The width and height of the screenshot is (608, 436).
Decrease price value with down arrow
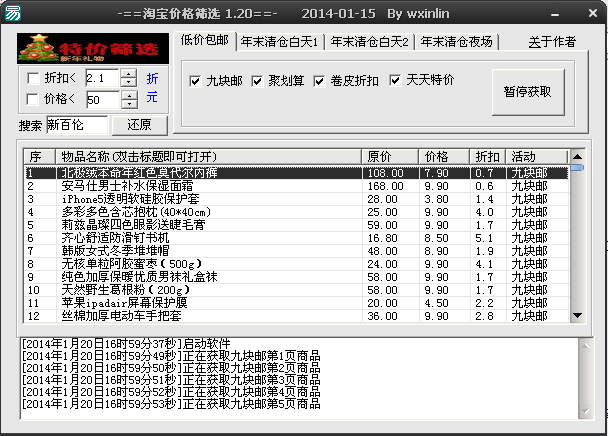129,104
